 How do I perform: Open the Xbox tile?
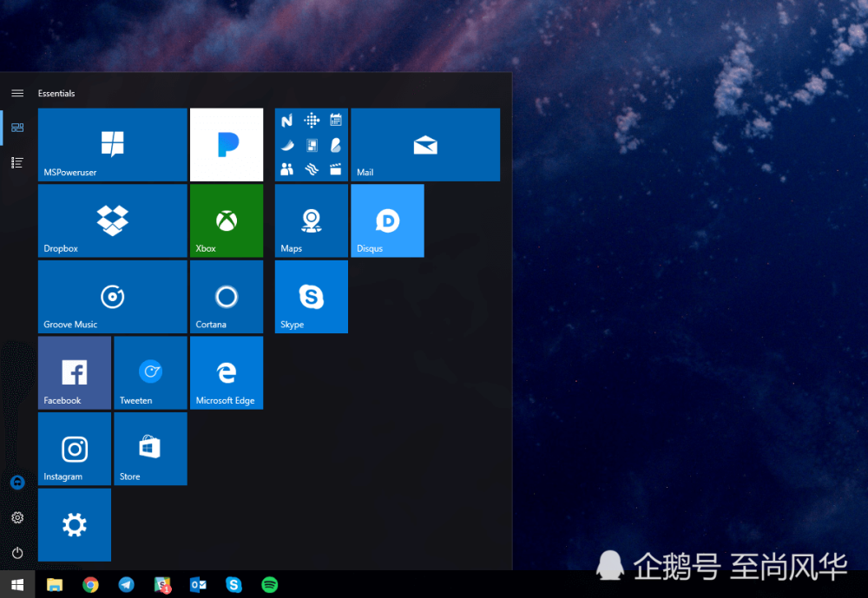click(227, 220)
